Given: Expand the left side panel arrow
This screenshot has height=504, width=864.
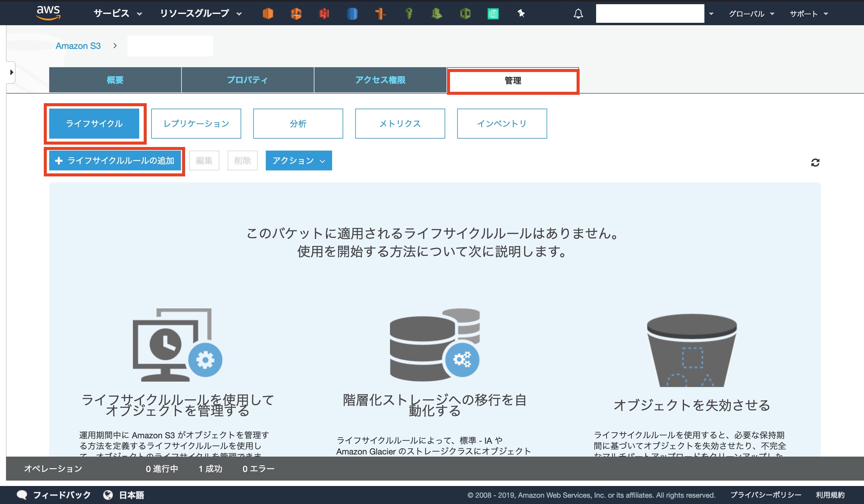Looking at the screenshot, I should (x=11, y=72).
